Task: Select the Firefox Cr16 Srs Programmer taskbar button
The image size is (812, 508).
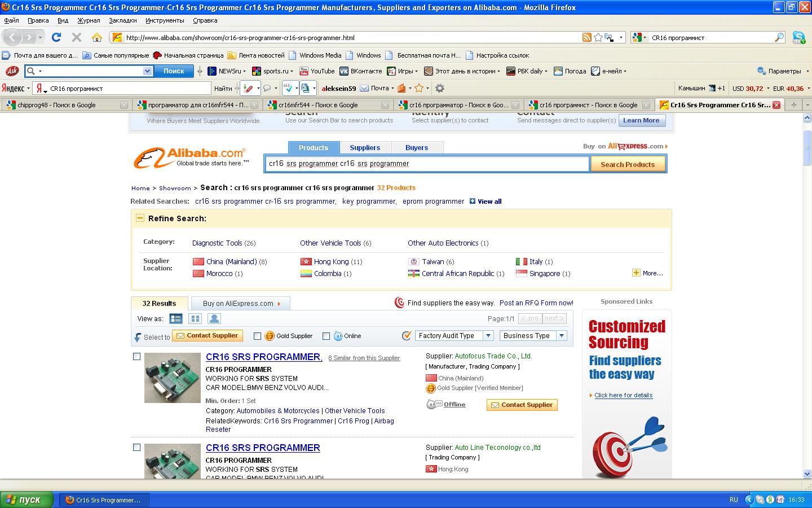Action: 104,500
